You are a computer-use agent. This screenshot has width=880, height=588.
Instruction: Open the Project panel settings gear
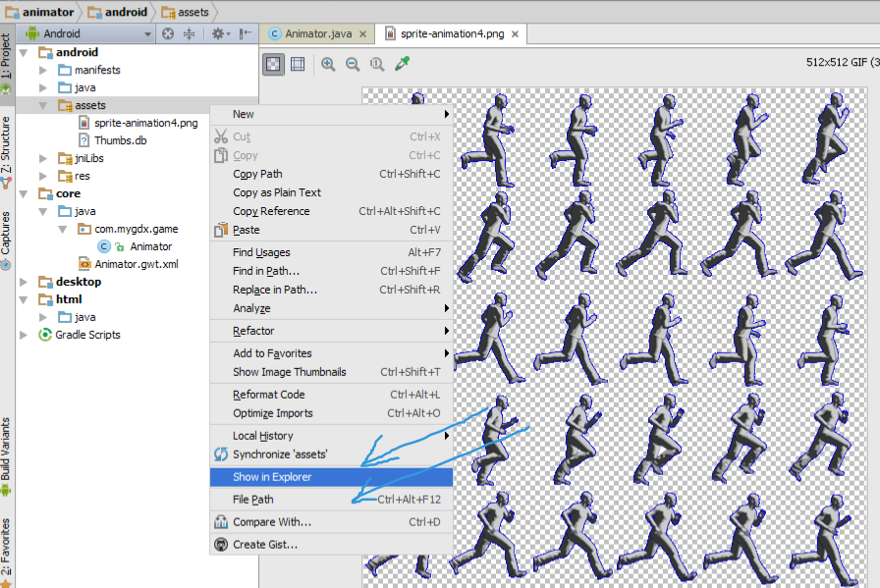pyautogui.click(x=219, y=34)
